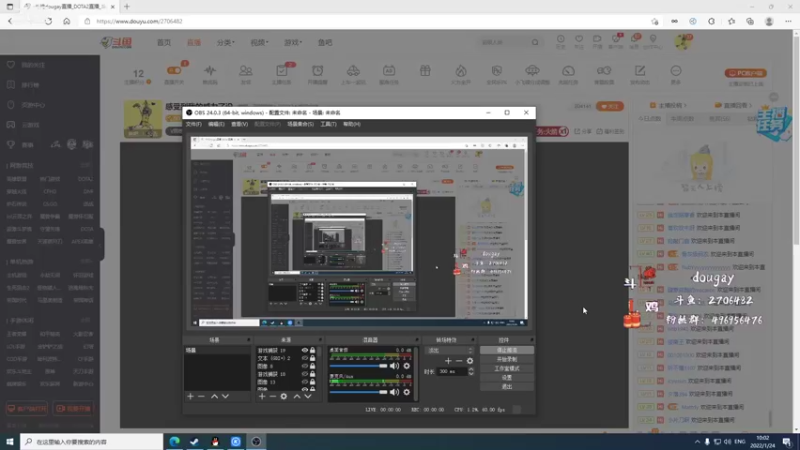This screenshot has width=800, height=450.
Task: Click the gift box icon in streamer toolbar
Action: click(425, 70)
